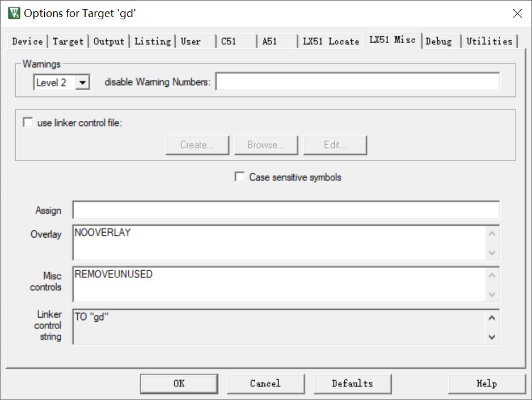Click the Keil uVision title bar icon
Image resolution: width=532 pixels, height=400 pixels.
point(14,13)
